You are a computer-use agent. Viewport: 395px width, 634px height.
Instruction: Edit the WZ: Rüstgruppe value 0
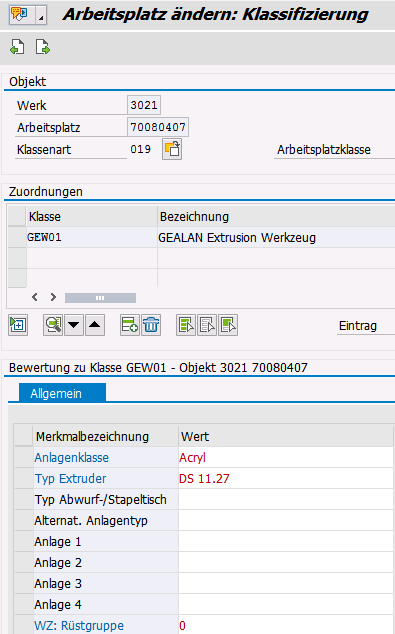click(286, 626)
